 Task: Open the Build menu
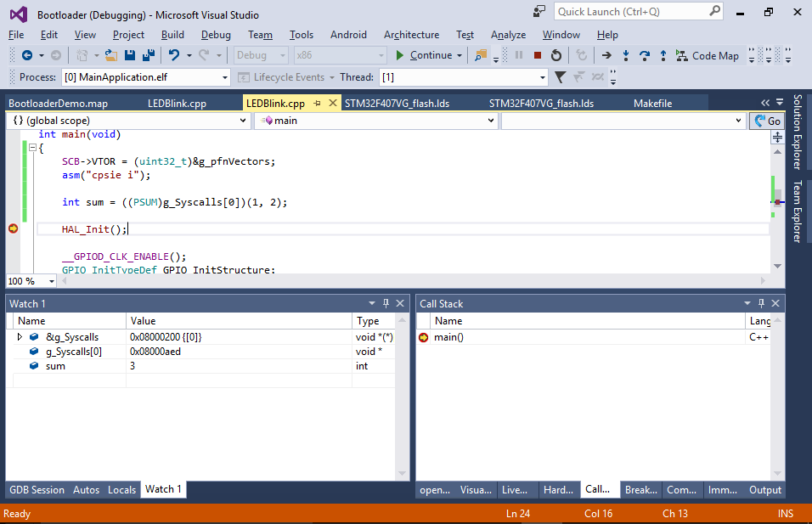click(x=172, y=35)
